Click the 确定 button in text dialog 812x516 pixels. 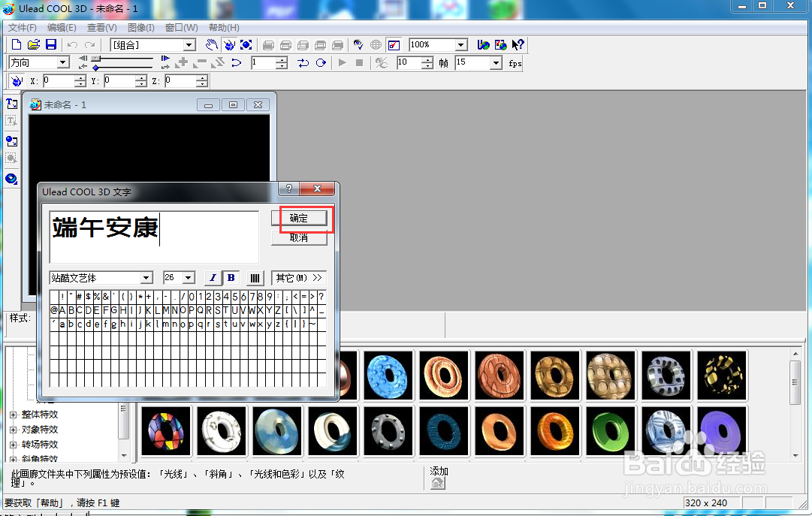click(299, 218)
